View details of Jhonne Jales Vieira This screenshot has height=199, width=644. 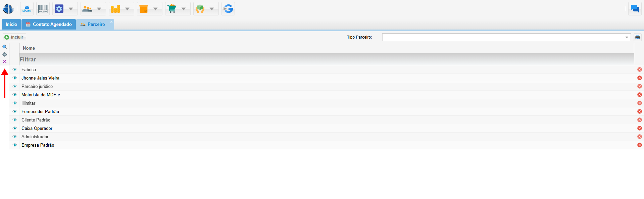[15, 78]
